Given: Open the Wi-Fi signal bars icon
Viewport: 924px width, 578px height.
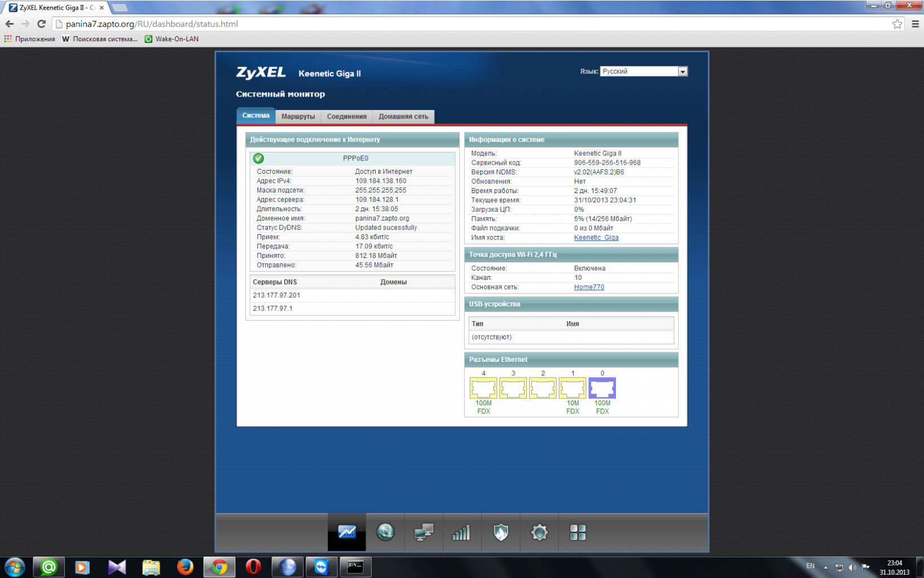Looking at the screenshot, I should coord(461,532).
